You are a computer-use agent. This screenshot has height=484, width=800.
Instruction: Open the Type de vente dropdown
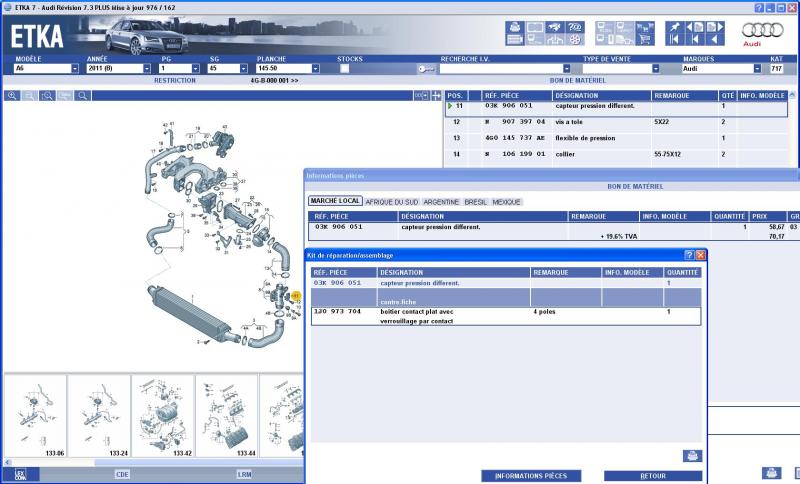(656, 68)
